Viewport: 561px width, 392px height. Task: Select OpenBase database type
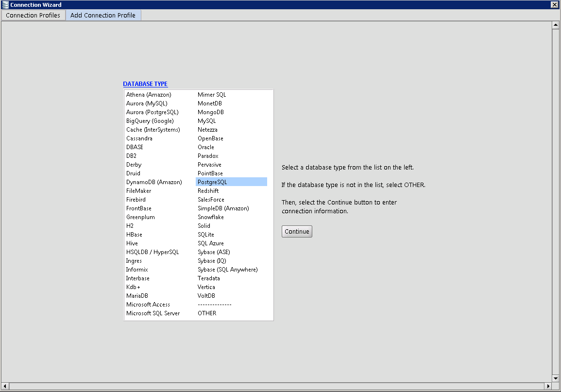pos(210,138)
